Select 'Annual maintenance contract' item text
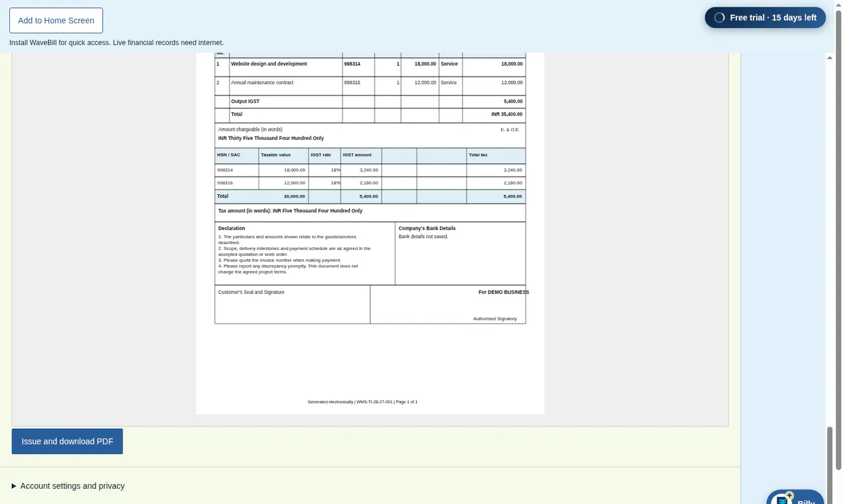The image size is (843, 504). [x=262, y=83]
